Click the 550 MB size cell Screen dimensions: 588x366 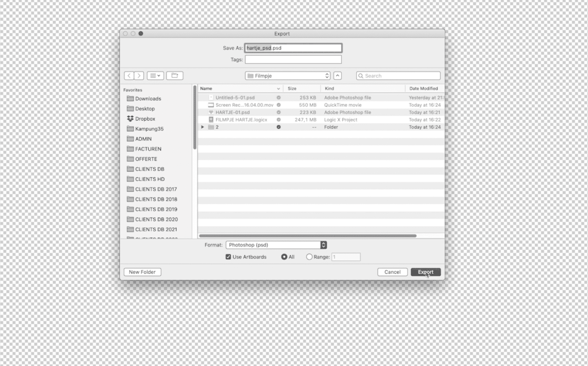(307, 105)
